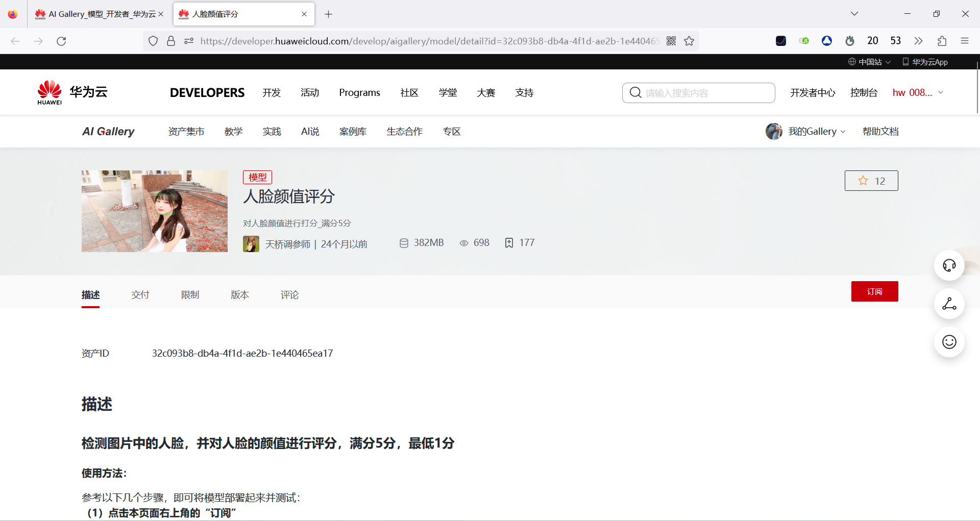Select the 版本 tab
Screen dimensions: 980x521
tap(239, 294)
